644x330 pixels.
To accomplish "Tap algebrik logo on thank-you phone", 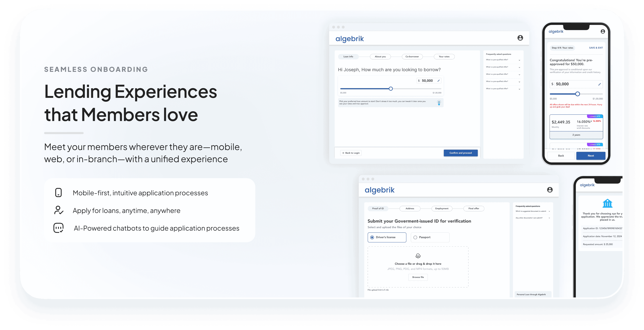I will pyautogui.click(x=587, y=185).
